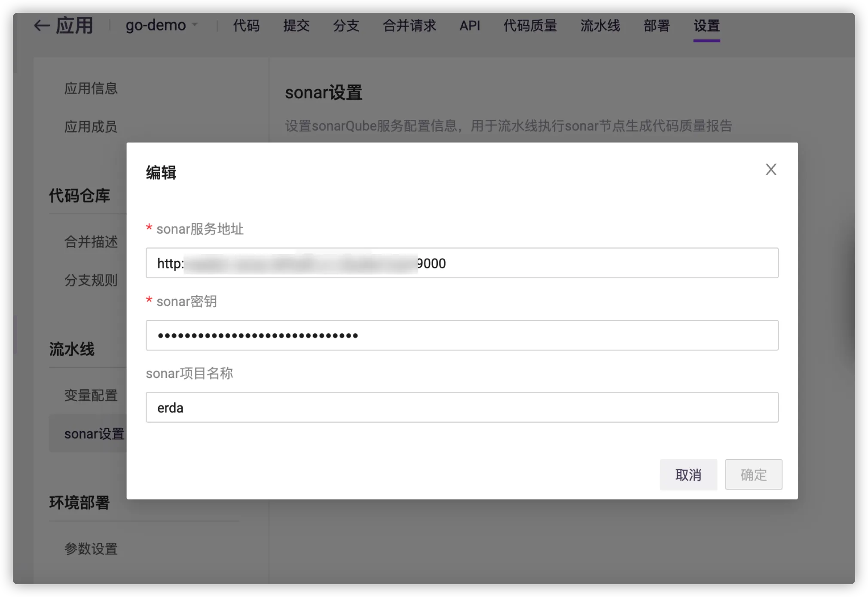Click the back arrow next to 应用
The width and height of the screenshot is (868, 597).
[42, 26]
